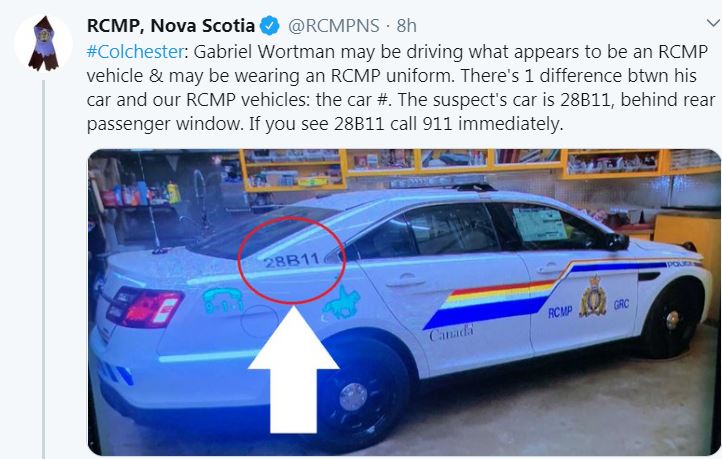Click the 911 phone decal on the car
The width and height of the screenshot is (722, 459).
click(x=223, y=300)
